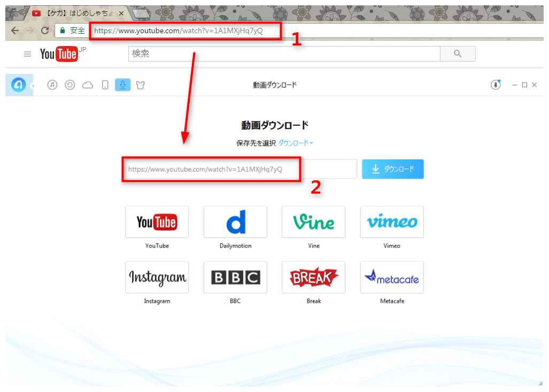The image size is (549, 392).
Task: Open the Break site tile
Action: (313, 277)
